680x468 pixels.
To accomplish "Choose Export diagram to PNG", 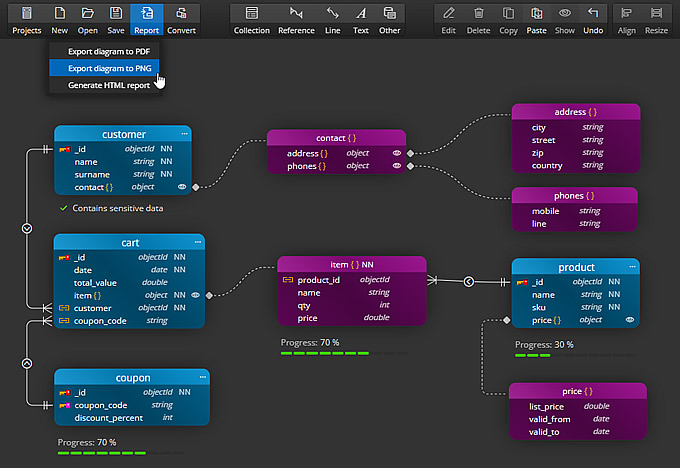I will pyautogui.click(x=104, y=69).
